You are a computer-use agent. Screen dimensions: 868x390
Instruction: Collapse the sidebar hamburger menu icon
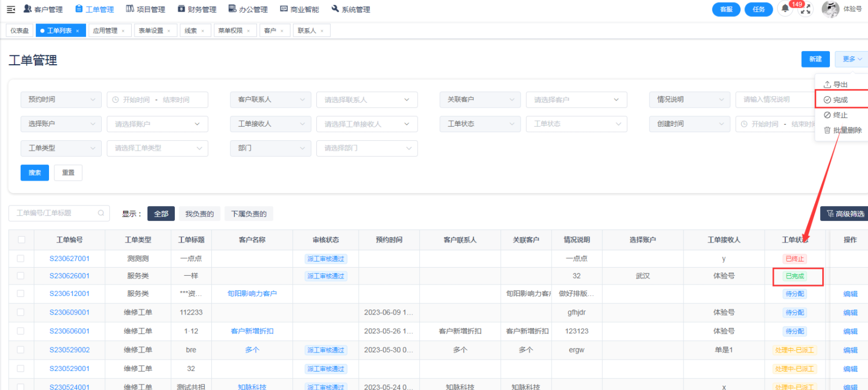tap(11, 9)
